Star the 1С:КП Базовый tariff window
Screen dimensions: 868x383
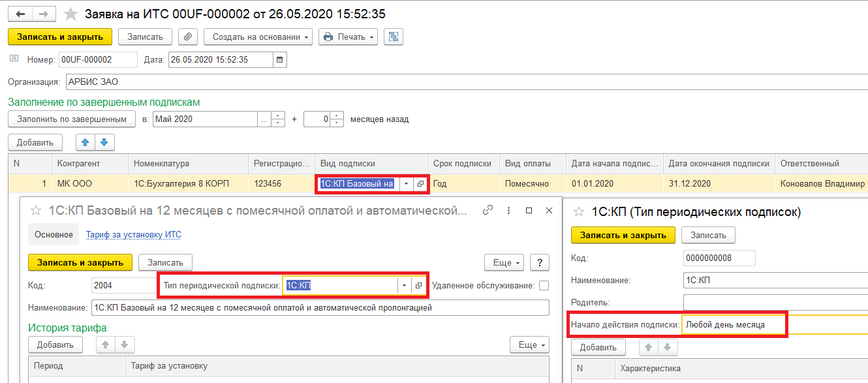[37, 210]
